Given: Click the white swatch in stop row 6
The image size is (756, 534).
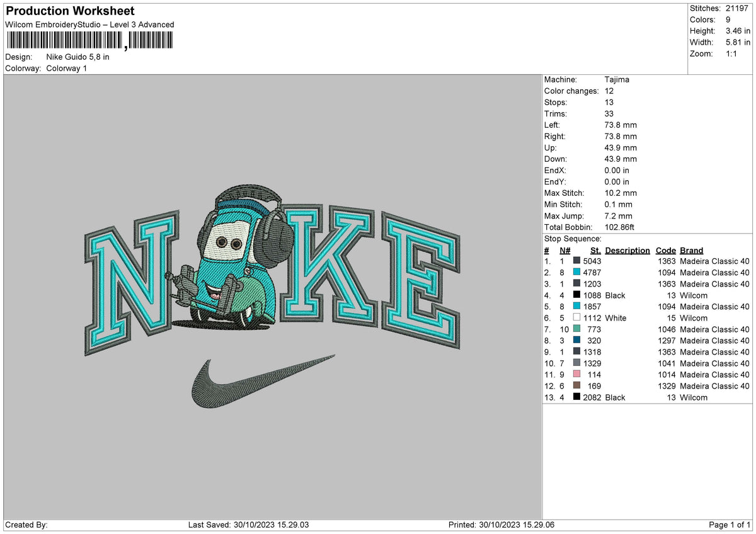Looking at the screenshot, I should pyautogui.click(x=576, y=317).
